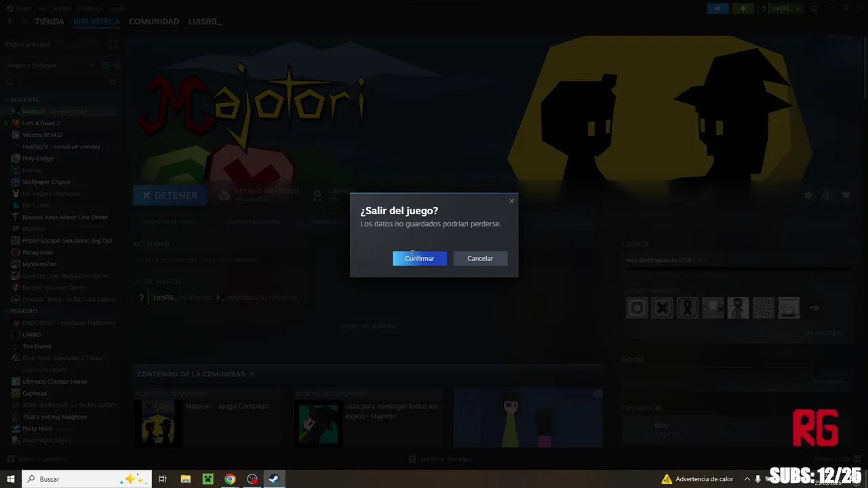Click the DETENER button
Screen dimensions: 868x488
click(x=170, y=195)
